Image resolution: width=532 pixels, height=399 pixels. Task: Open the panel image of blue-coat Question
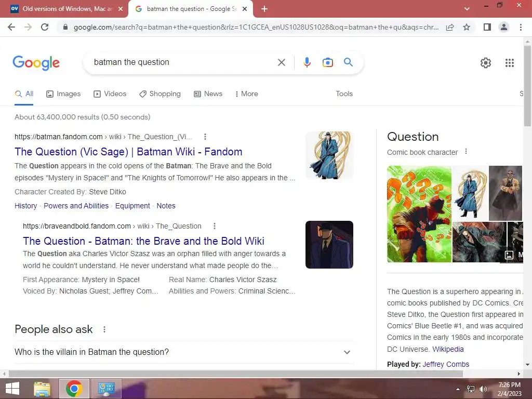(470, 193)
